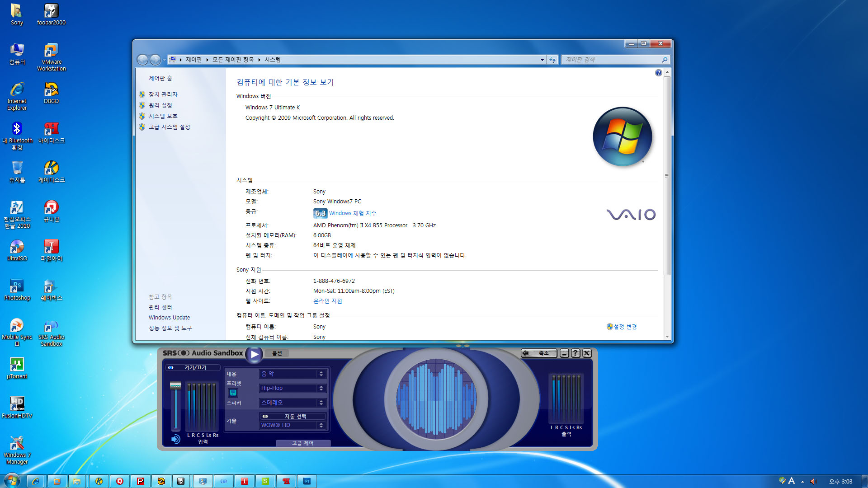Open 제어판 홈 in the sidebar
The height and width of the screenshot is (488, 868).
160,78
